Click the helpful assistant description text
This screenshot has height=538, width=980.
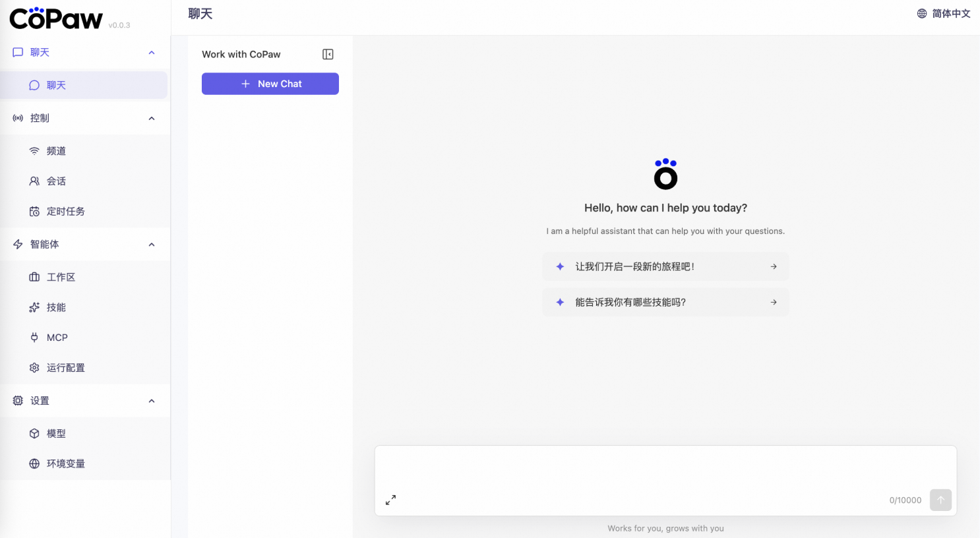click(x=665, y=231)
